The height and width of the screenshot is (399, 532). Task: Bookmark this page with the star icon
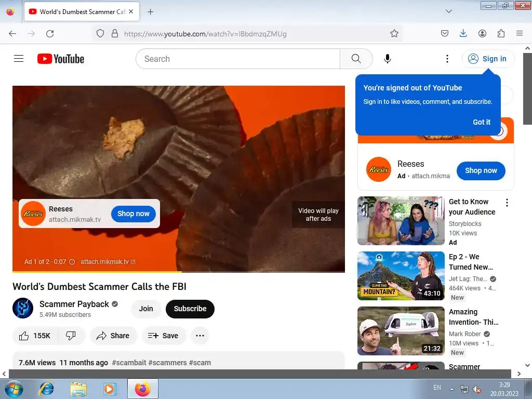coord(394,33)
